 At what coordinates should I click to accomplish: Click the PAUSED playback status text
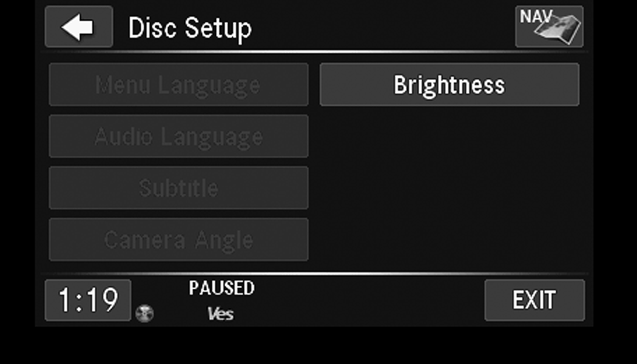click(221, 288)
